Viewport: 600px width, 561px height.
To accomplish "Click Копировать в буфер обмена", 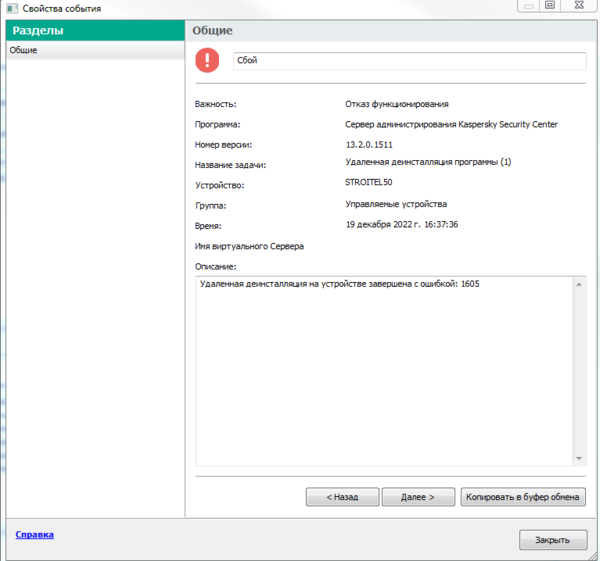I will 523,497.
